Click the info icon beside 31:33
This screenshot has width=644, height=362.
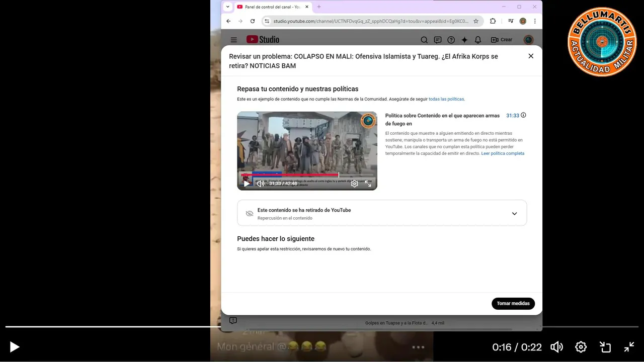click(x=523, y=115)
